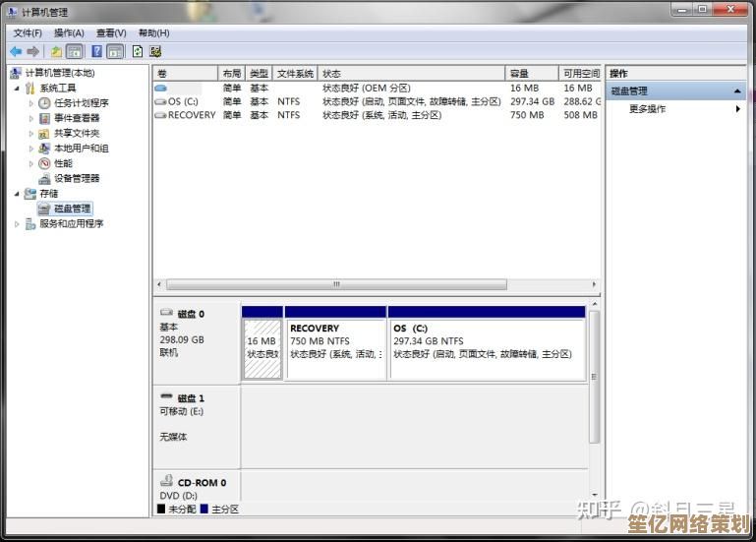Select 存储 in the tree

click(49, 193)
